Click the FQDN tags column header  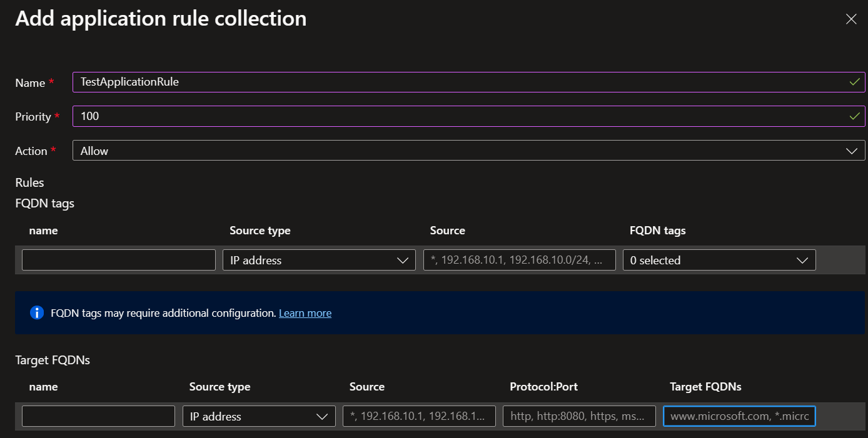(657, 231)
